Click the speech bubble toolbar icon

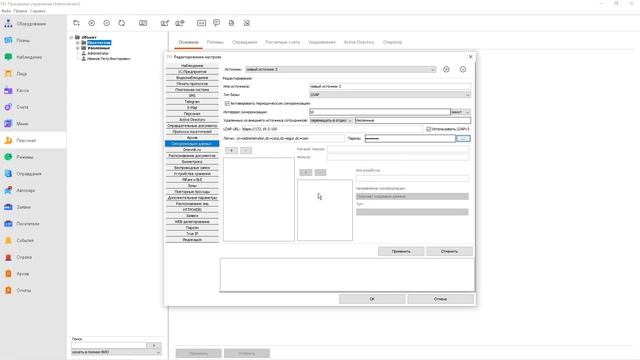(x=216, y=23)
